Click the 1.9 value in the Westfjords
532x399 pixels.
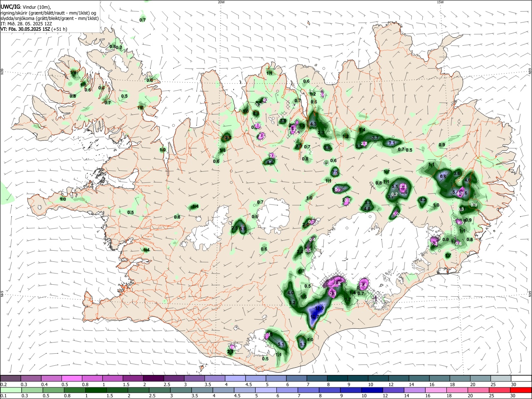click(74, 73)
